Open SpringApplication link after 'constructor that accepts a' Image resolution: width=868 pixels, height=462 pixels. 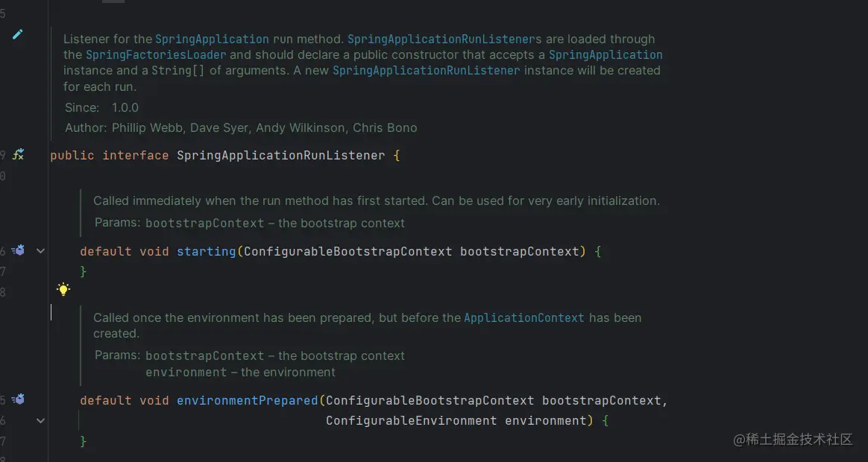point(606,55)
